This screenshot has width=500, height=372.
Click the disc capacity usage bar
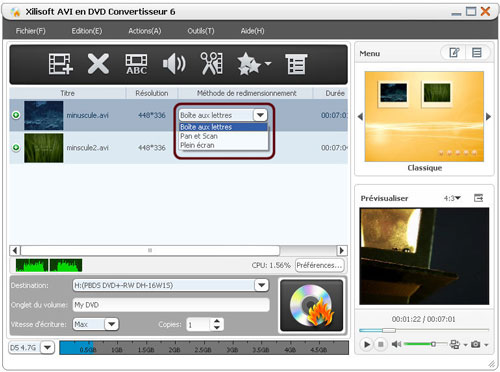(204, 348)
